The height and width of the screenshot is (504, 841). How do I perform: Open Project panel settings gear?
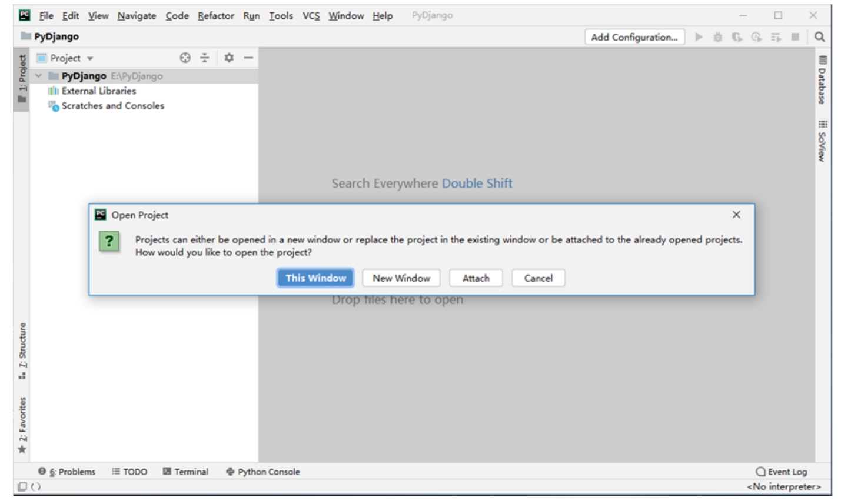tap(229, 58)
